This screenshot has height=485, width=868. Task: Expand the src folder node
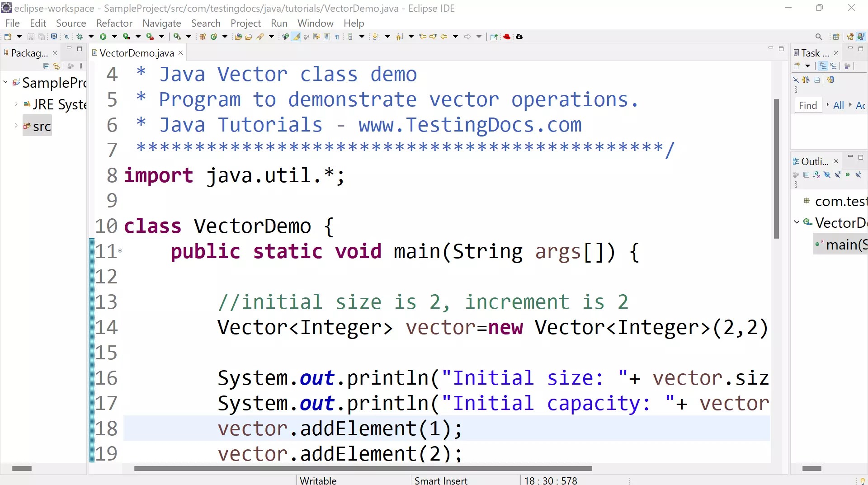pyautogui.click(x=16, y=126)
